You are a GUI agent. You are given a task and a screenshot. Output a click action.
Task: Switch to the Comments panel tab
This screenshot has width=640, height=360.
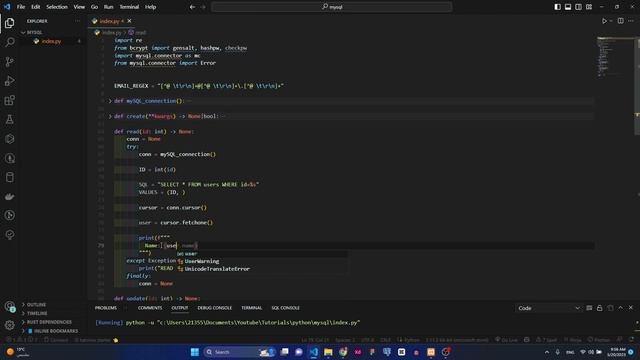(150, 308)
